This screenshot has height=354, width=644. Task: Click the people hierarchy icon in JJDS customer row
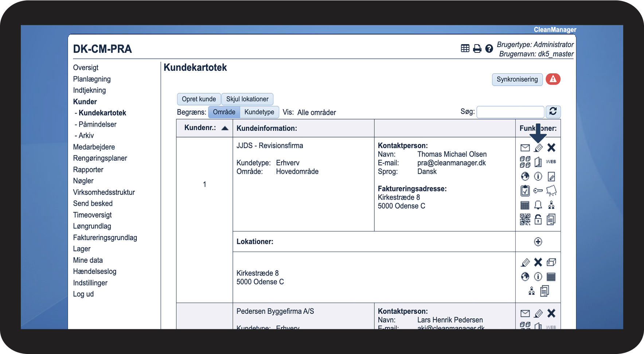551,205
